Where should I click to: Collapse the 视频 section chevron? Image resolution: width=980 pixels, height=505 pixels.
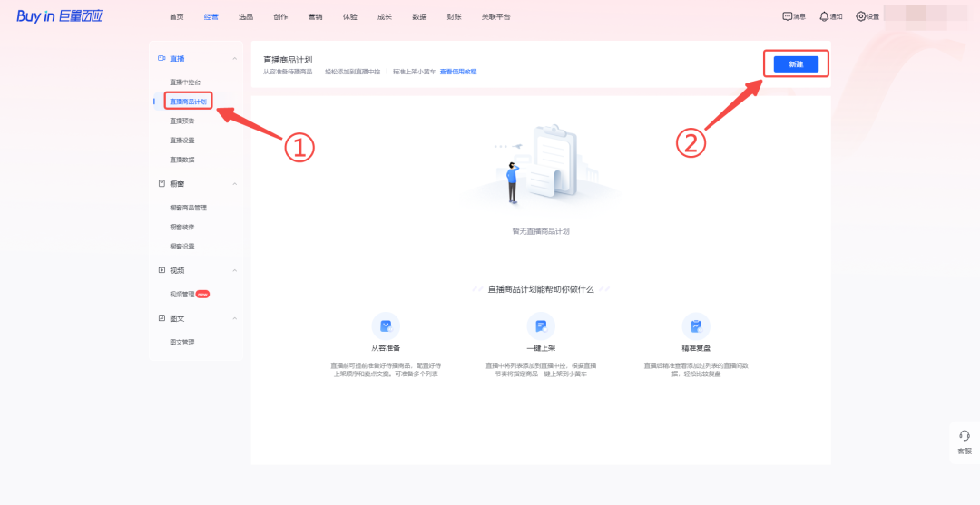coord(235,271)
